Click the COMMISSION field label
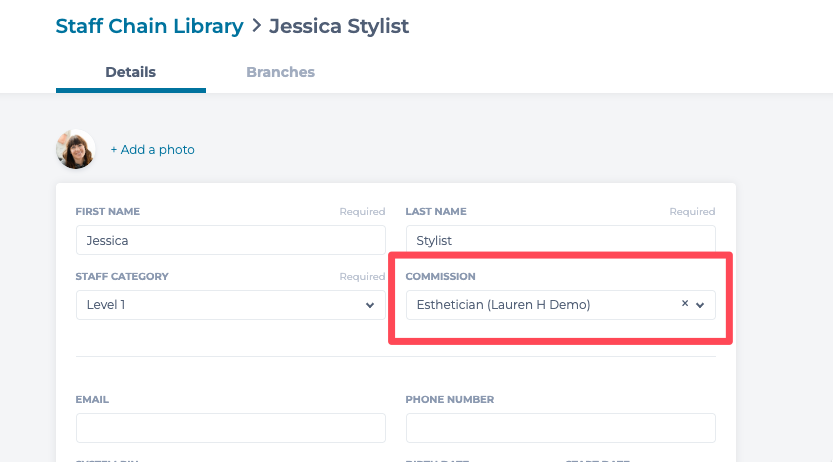The width and height of the screenshot is (833, 462). pyautogui.click(x=440, y=276)
